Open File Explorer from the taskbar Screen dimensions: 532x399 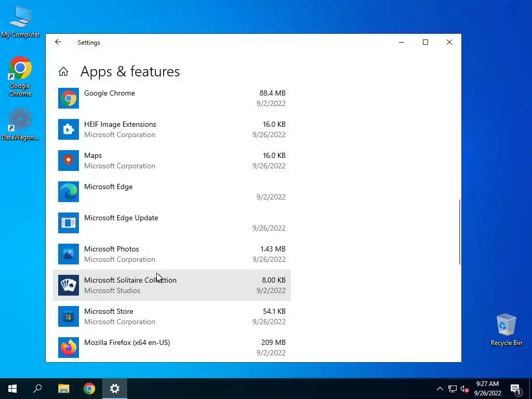(x=63, y=389)
